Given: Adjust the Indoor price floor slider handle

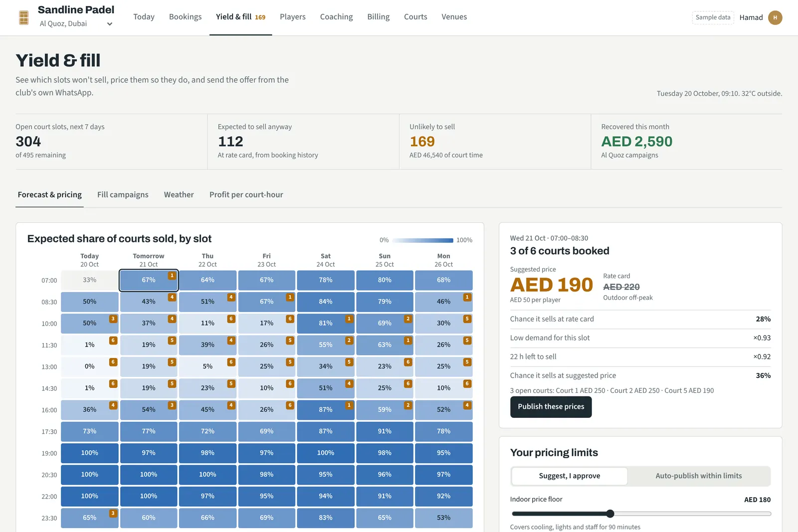Looking at the screenshot, I should (x=610, y=514).
